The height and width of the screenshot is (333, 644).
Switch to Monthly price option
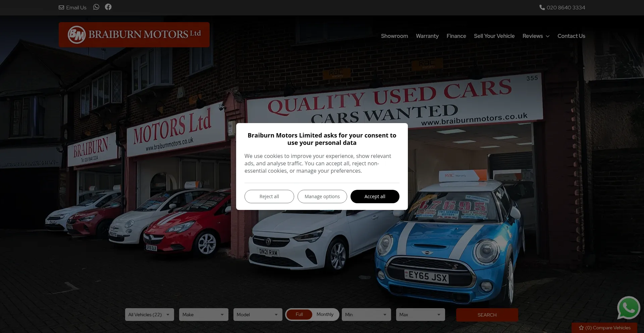[x=325, y=314]
